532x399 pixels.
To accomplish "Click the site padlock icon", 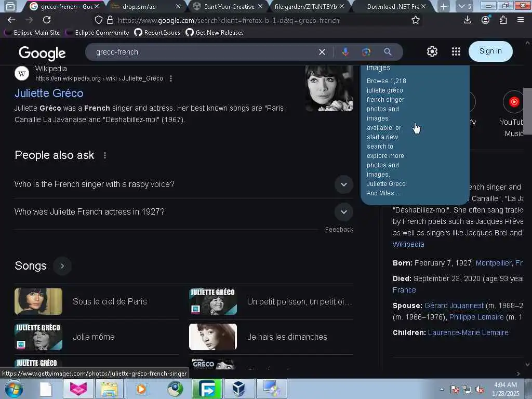I will pyautogui.click(x=110, y=20).
